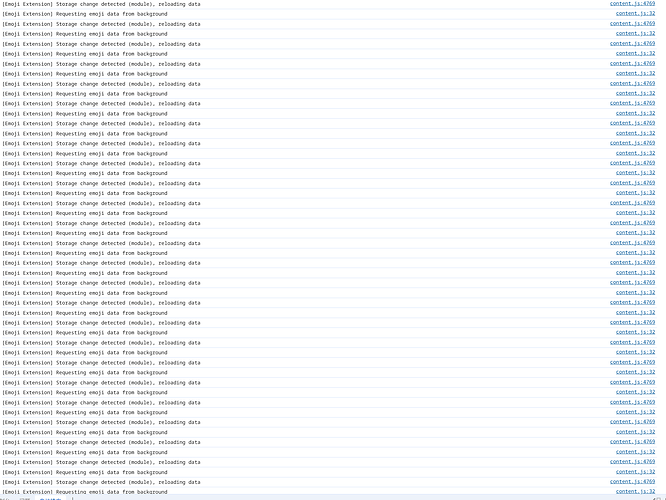Select the second 'Requesting emoji data' log message

coord(85,34)
